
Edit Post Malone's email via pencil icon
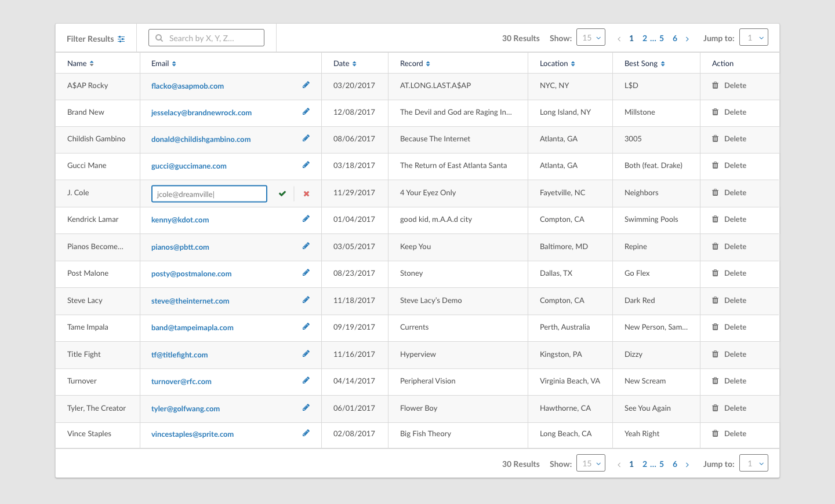(x=306, y=273)
